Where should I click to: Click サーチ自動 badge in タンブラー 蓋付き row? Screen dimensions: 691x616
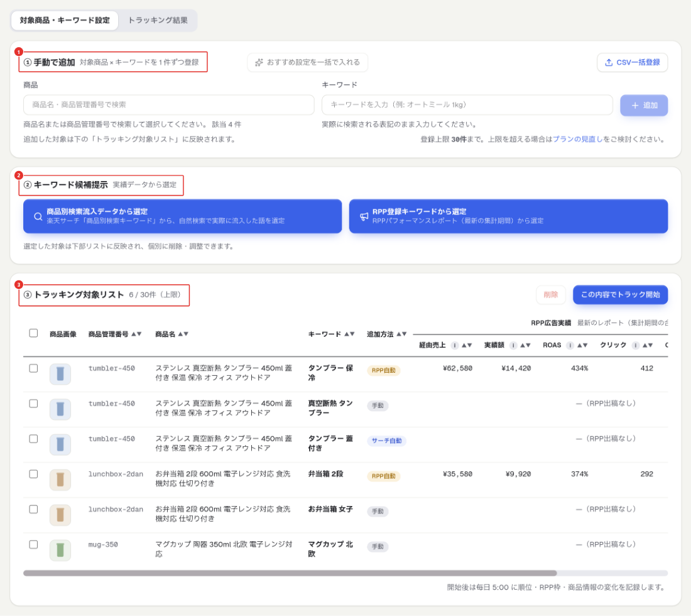pos(386,441)
